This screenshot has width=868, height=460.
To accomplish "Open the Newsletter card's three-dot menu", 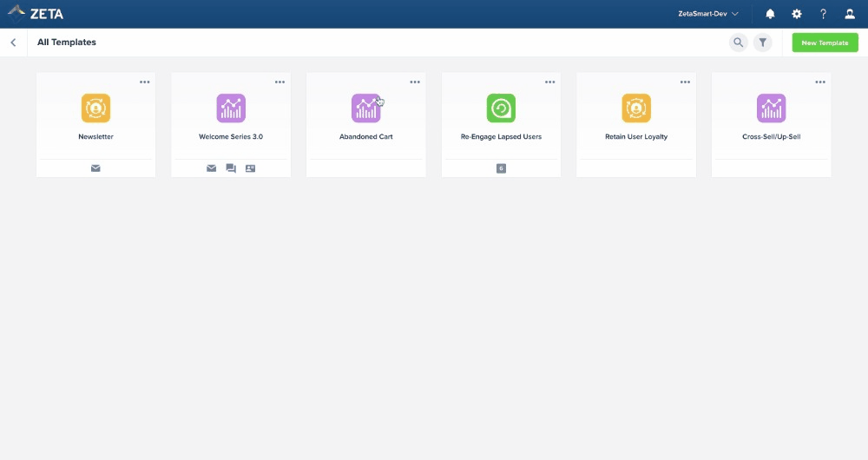I will [x=145, y=82].
